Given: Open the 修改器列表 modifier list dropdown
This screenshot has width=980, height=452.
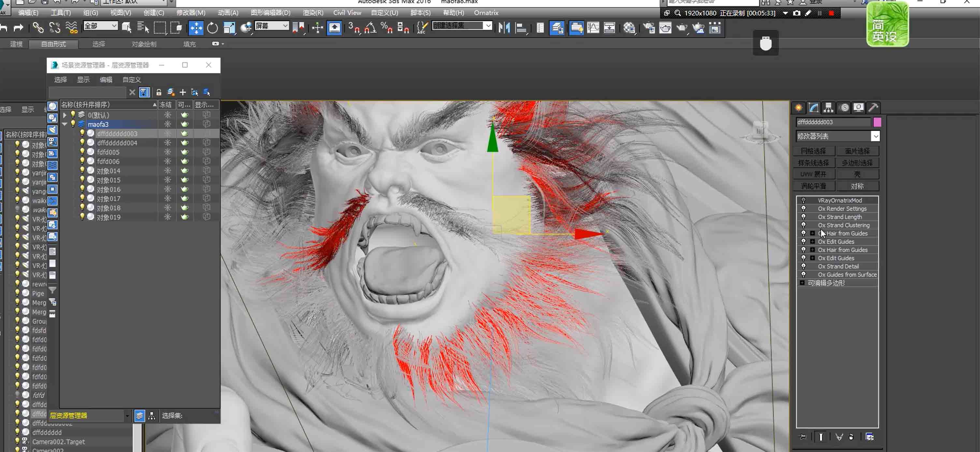Looking at the screenshot, I should tap(875, 136).
